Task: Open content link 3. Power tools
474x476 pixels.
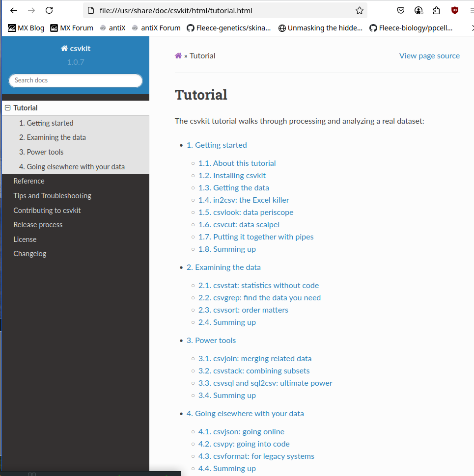Action: 211,340
